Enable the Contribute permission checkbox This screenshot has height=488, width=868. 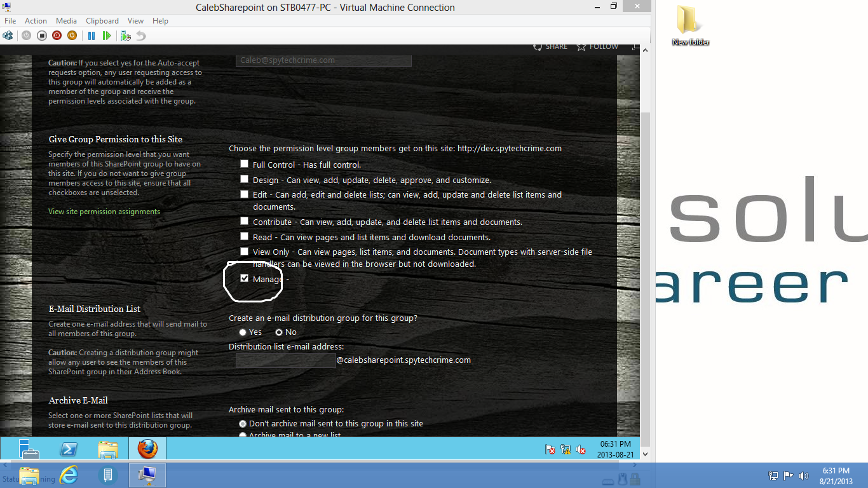244,221
